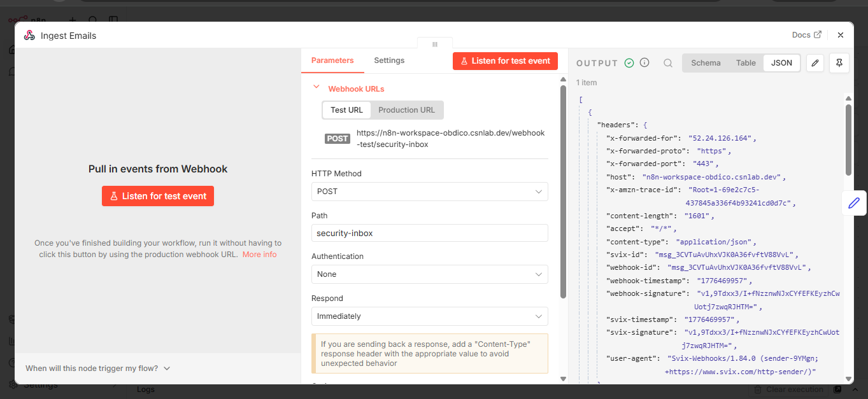
Task: Open the Authentication dropdown
Action: [429, 274]
